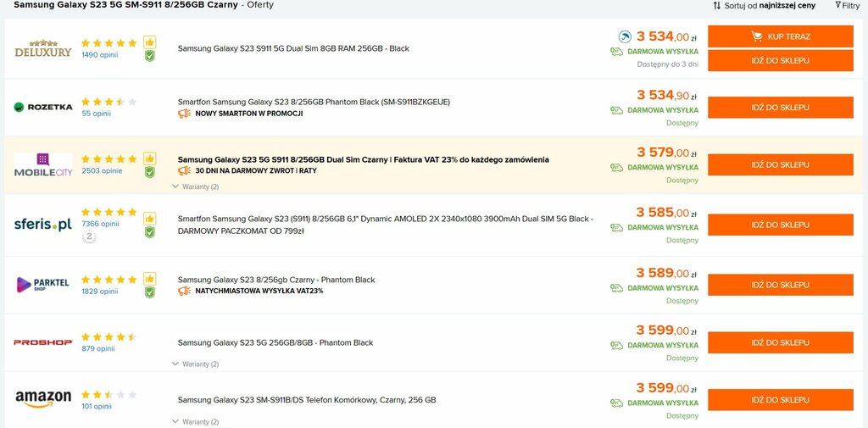The width and height of the screenshot is (868, 428).
Task: Click the blue buyer protection icon by 3 534,00 zł
Action: 625,37
